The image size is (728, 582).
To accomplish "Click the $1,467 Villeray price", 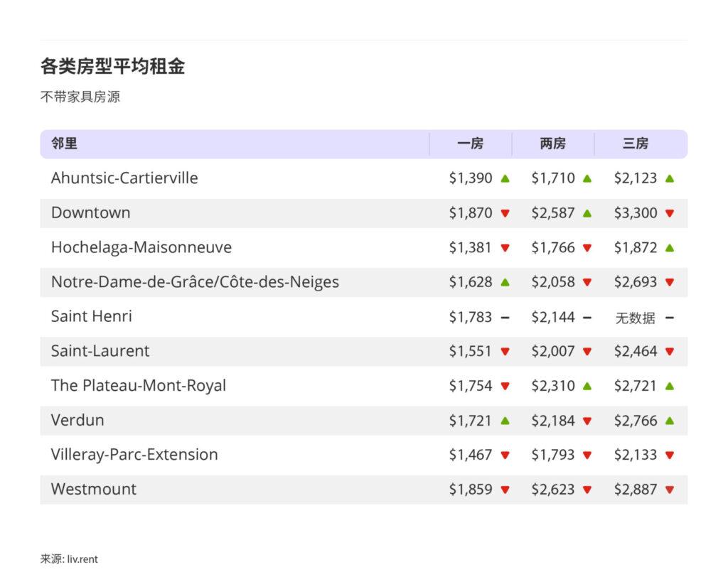I will (471, 455).
